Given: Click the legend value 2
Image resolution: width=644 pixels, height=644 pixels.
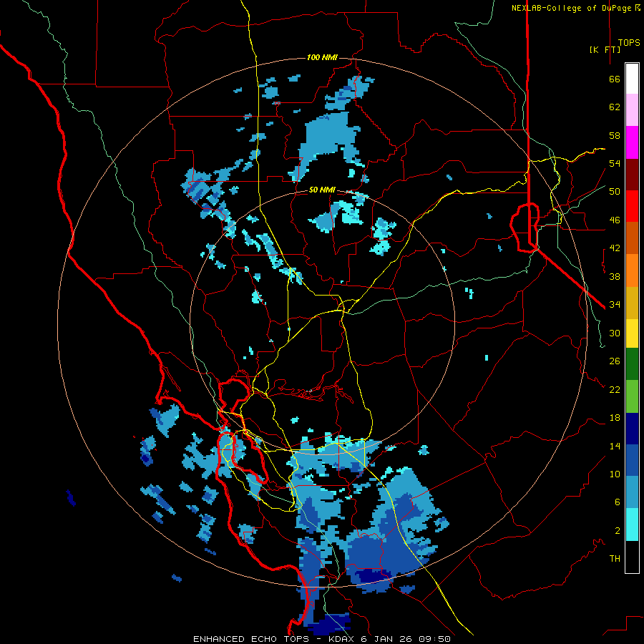Looking at the screenshot, I should click(618, 531).
